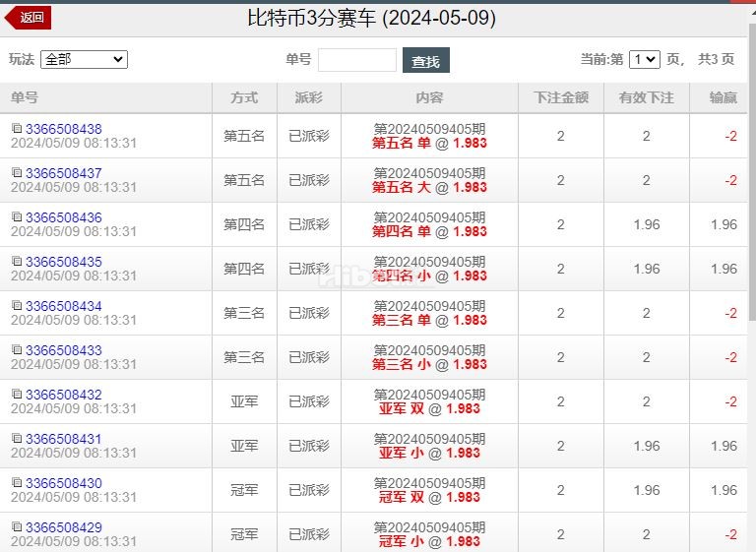The height and width of the screenshot is (552, 756).
Task: Click 方式 cell 冠军 in order 3366508430 row
Action: [244, 490]
